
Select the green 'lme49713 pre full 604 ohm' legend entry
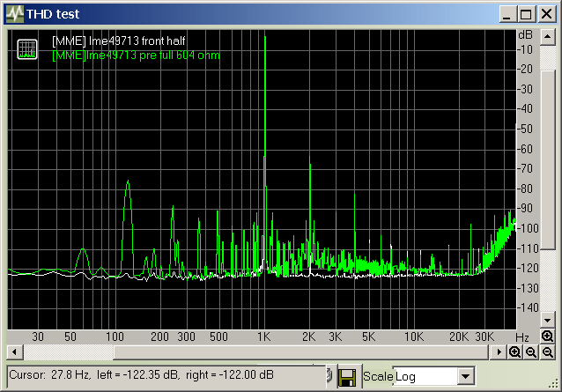point(136,55)
